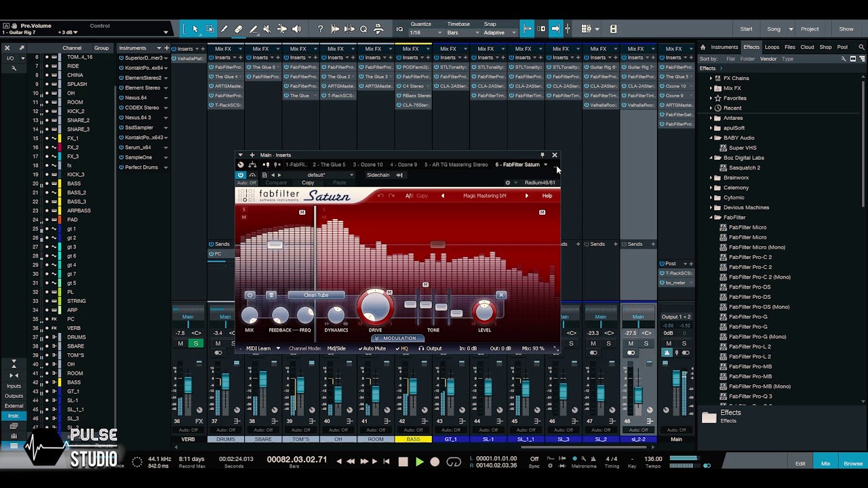The image size is (868, 488).
Task: Switch to the Instruments browser tab
Action: (724, 47)
